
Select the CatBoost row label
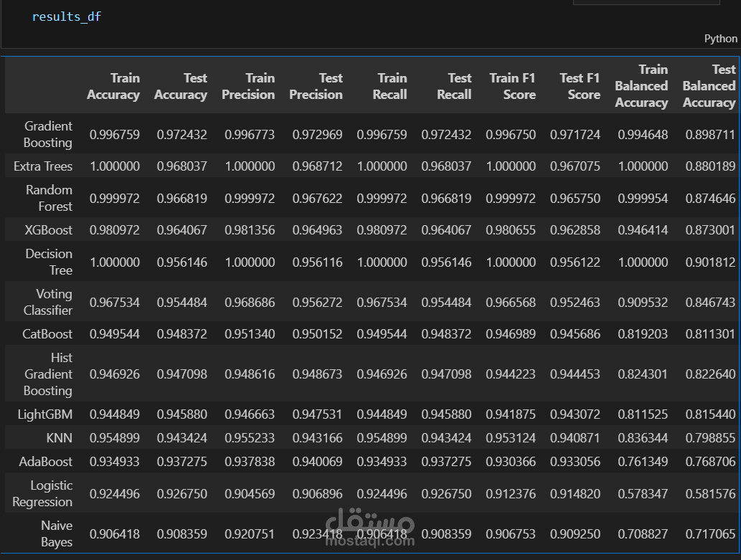click(49, 333)
